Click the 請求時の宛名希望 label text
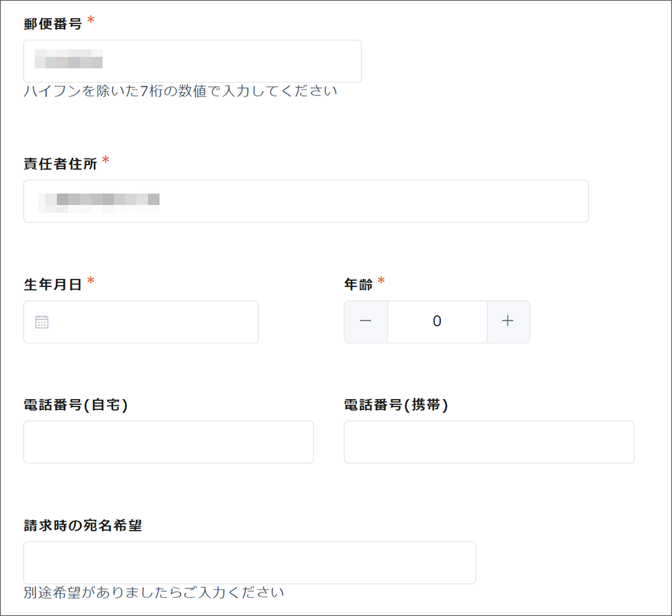The image size is (672, 616). pyautogui.click(x=83, y=526)
